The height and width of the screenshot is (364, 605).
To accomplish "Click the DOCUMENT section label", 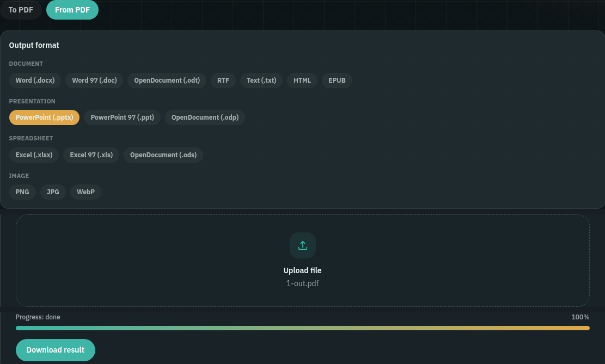I will click(x=26, y=64).
